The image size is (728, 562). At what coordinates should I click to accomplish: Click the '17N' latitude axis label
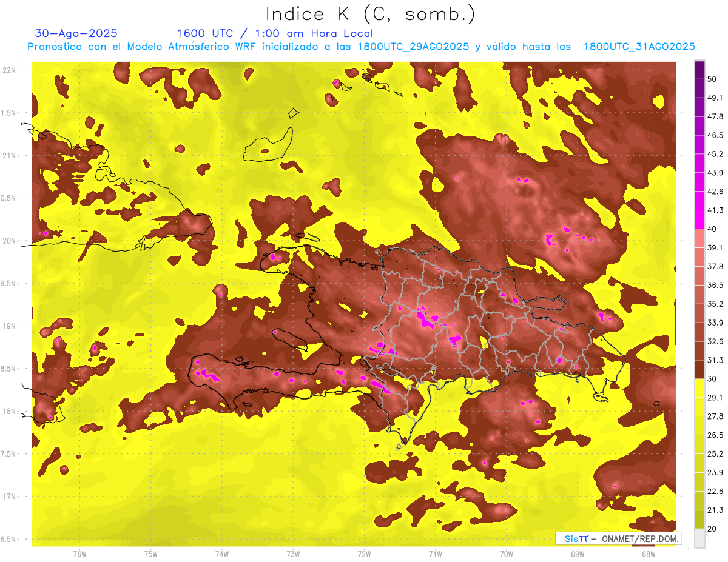tap(9, 497)
